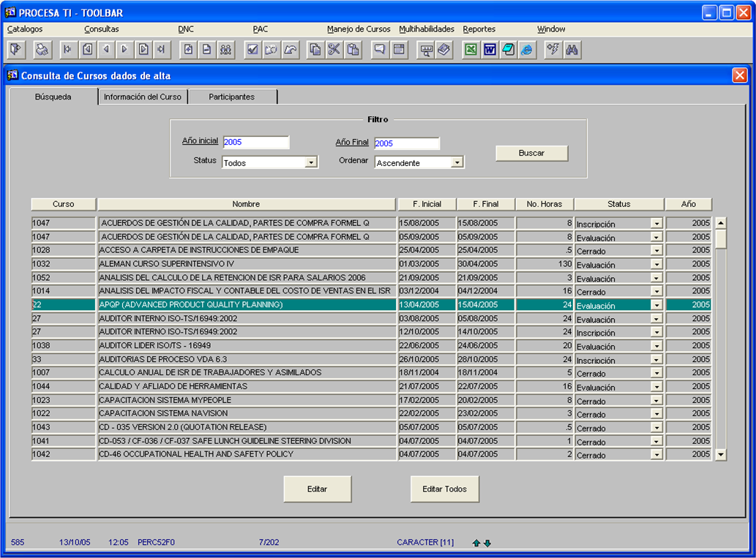Click the printer icon in the toolbar
756x558 pixels.
tap(42, 50)
